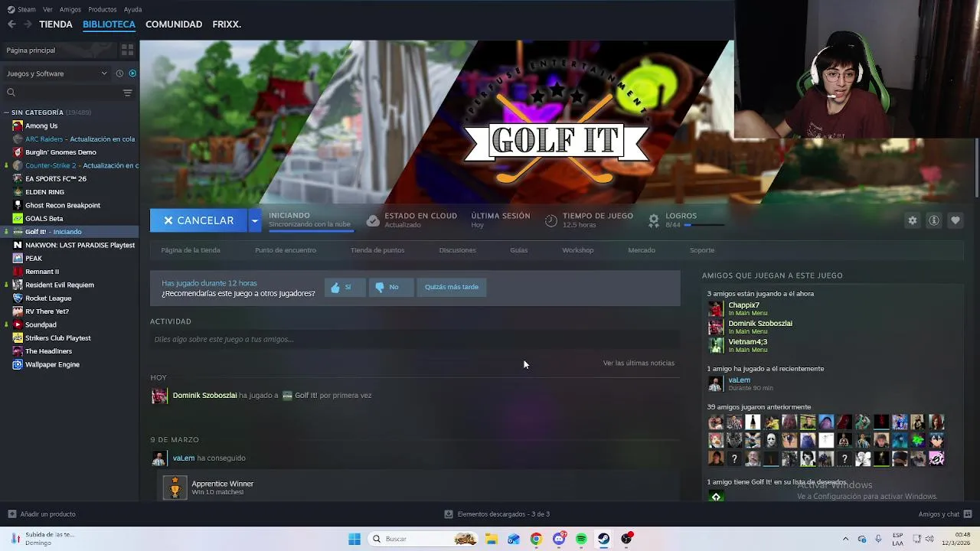Open the Workshop tab
The height and width of the screenshot is (551, 980).
tap(578, 250)
